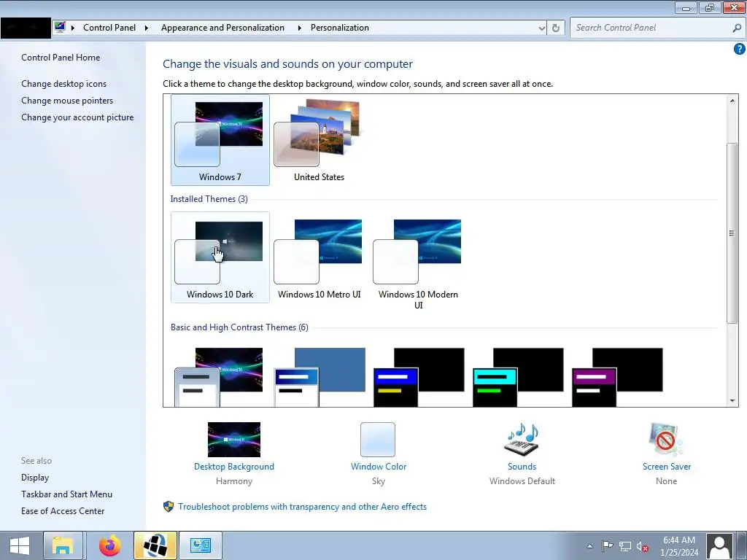This screenshot has width=747, height=560.
Task: Open the clock showing 6:44 AM
Action: pos(679,546)
